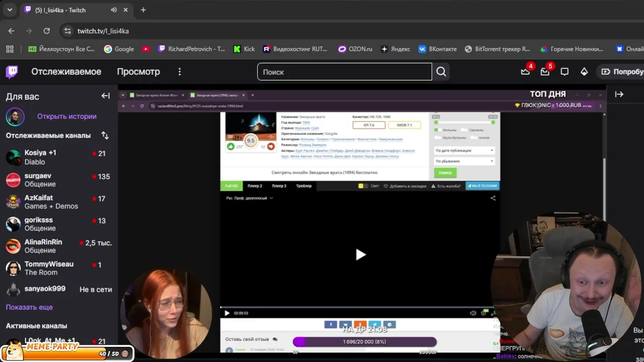Viewport: 644px width, 362px height.
Task: Switch to the Отслеживаемое tab
Action: point(66,72)
